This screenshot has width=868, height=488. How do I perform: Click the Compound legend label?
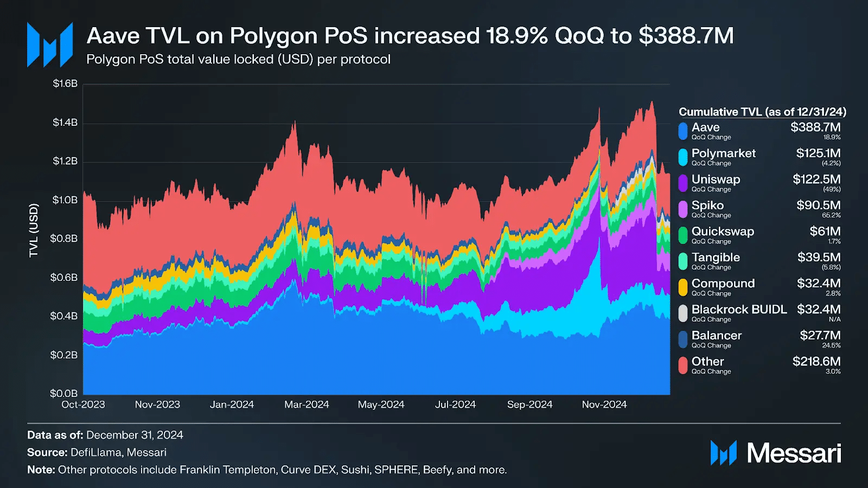[723, 284]
